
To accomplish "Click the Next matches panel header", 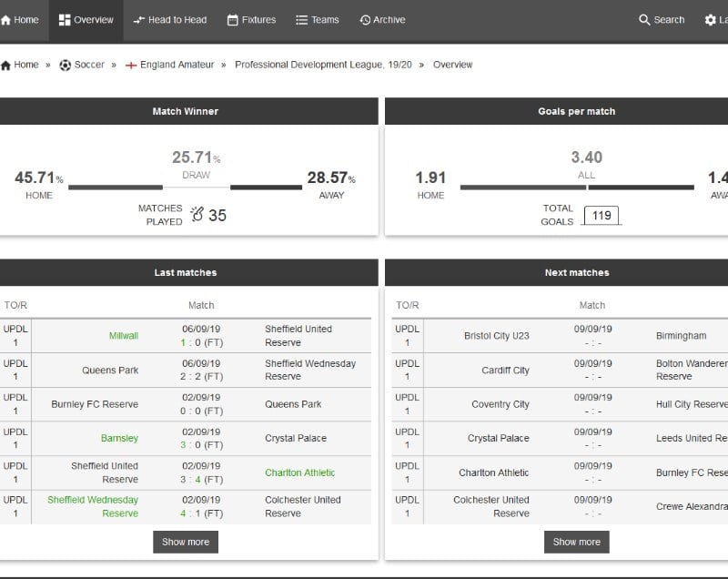I will pos(556,272).
